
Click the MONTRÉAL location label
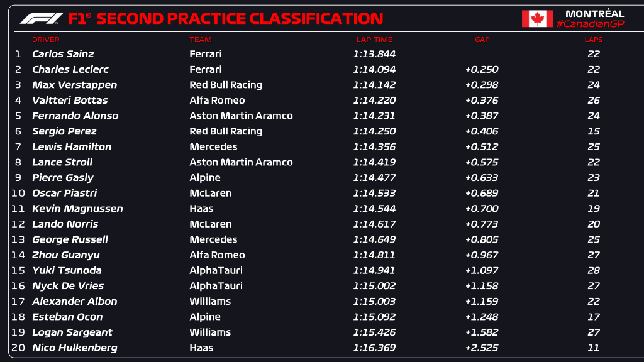(594, 13)
